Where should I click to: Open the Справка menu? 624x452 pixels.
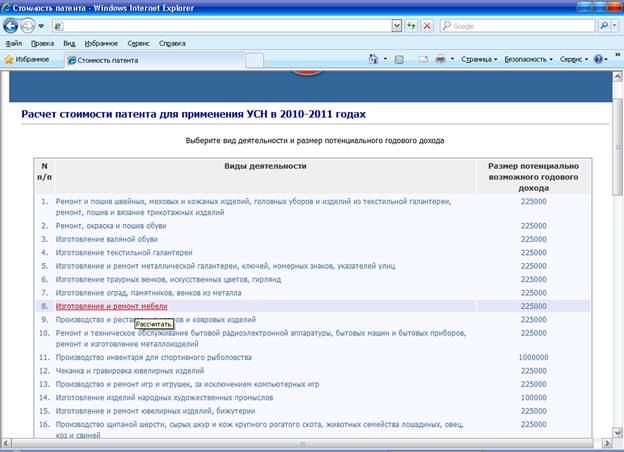coord(172,44)
